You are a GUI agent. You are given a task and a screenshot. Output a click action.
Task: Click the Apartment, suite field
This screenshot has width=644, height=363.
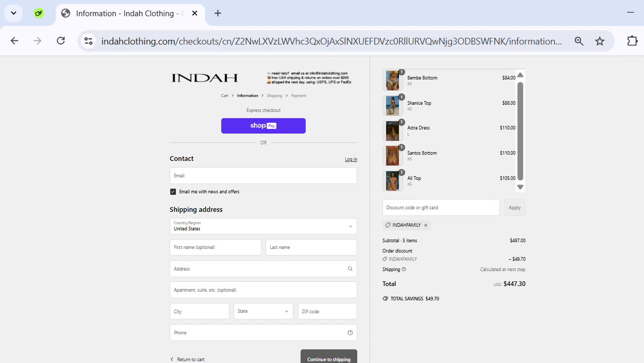coord(263,290)
